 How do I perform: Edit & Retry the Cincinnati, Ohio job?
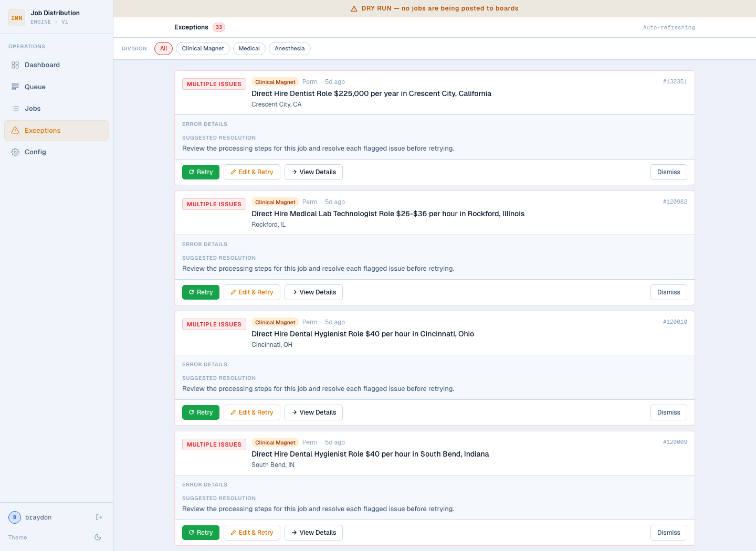click(252, 412)
